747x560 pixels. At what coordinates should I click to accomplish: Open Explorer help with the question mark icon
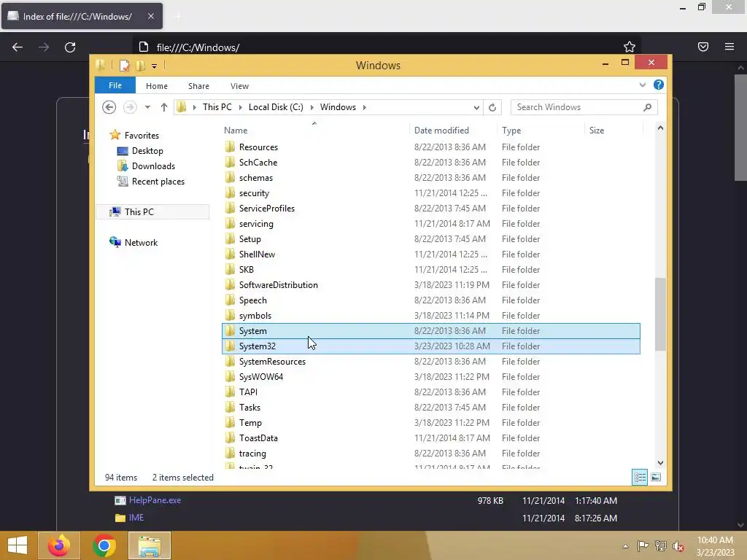[x=659, y=85]
